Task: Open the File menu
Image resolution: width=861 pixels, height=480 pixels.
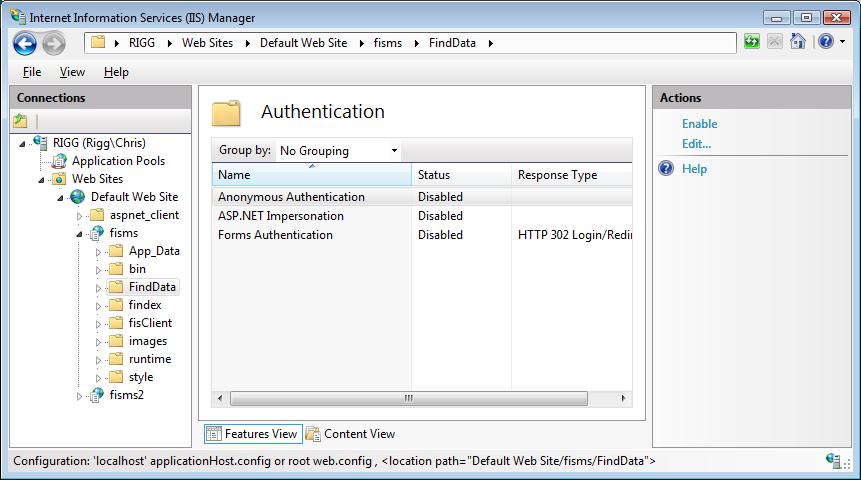Action: pyautogui.click(x=32, y=72)
